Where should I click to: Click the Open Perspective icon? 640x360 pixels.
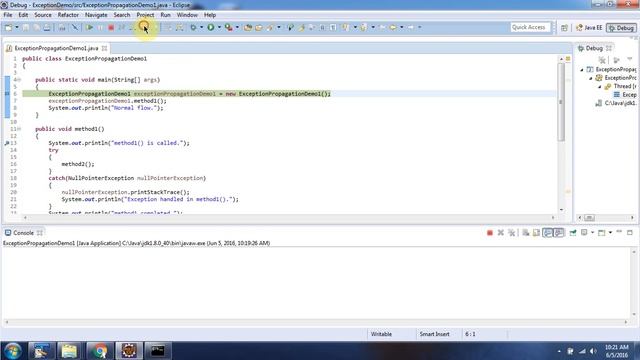pyautogui.click(x=564, y=28)
